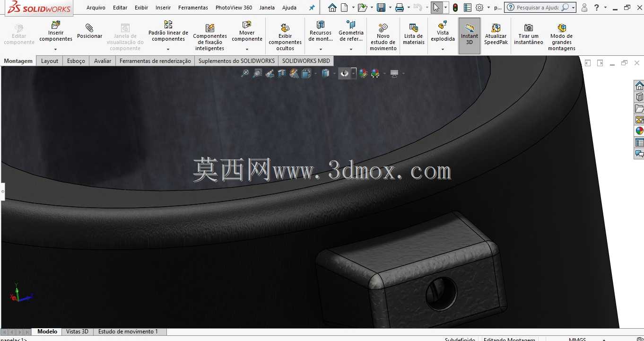Screen dimensions: 644x341
Task: Open Vistas 3D bottom tab
Action: click(77, 332)
